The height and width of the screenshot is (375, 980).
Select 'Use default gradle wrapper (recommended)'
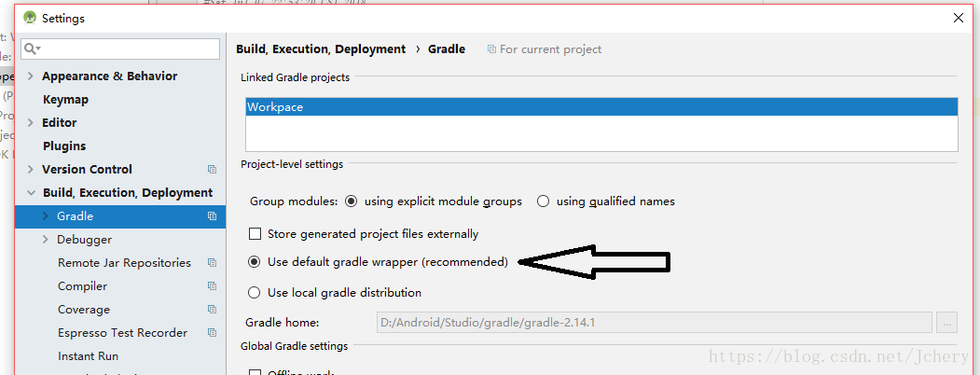(254, 262)
